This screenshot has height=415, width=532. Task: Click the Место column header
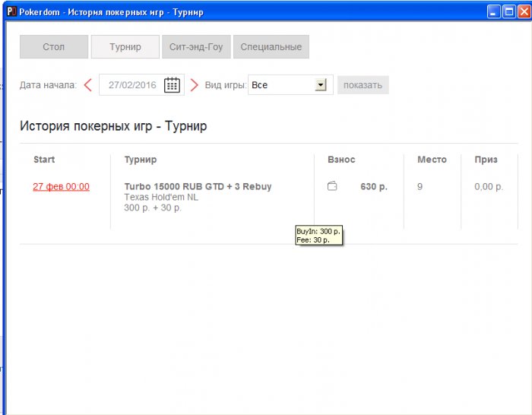tap(432, 160)
